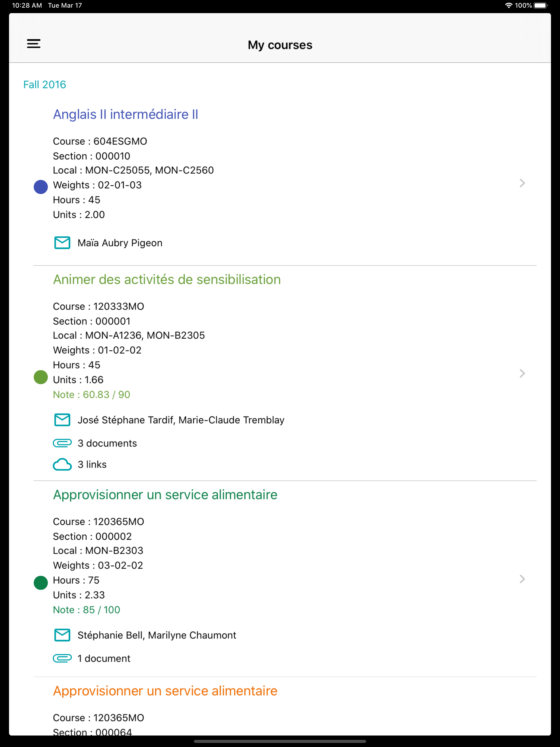Email teacher Maïa Aubry Pigeon
The width and height of the screenshot is (560, 747).
pyautogui.click(x=120, y=243)
